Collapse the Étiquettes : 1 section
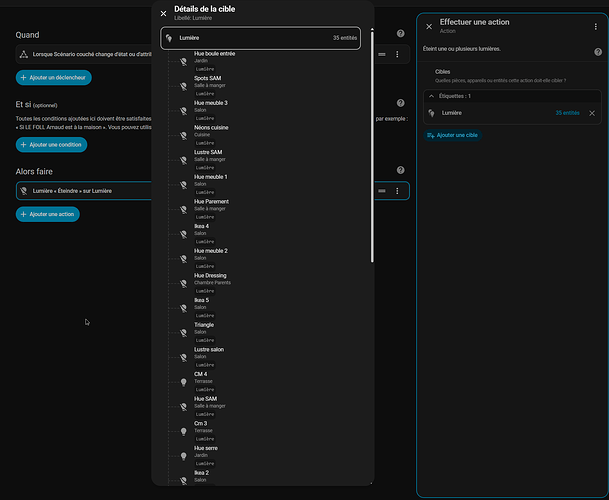The width and height of the screenshot is (609, 500). (x=432, y=96)
